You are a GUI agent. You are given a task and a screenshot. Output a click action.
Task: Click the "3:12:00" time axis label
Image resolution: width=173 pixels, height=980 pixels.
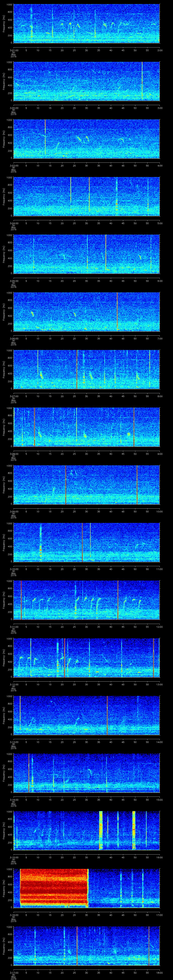(x=14, y=684)
